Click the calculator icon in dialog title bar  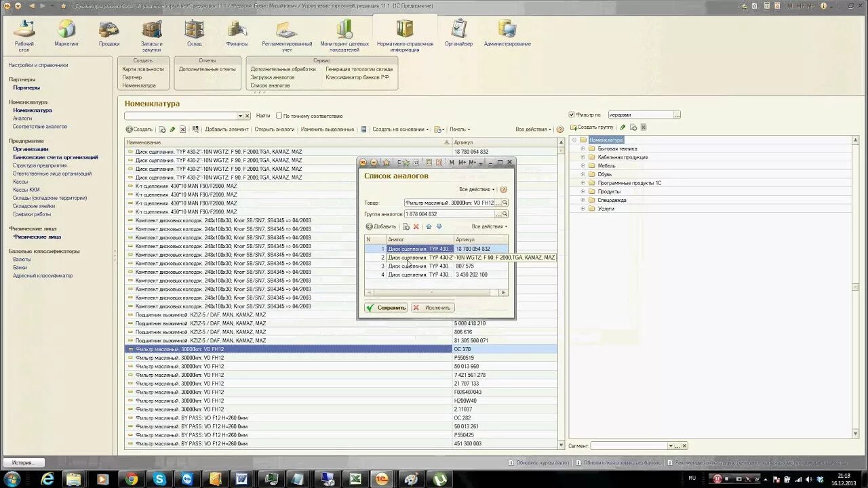(x=429, y=163)
